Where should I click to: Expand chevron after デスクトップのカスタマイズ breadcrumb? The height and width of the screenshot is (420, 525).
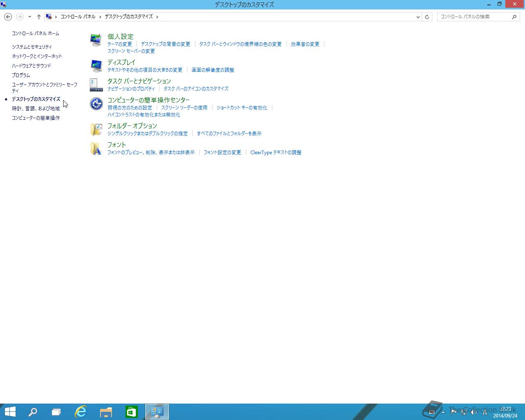pos(157,17)
